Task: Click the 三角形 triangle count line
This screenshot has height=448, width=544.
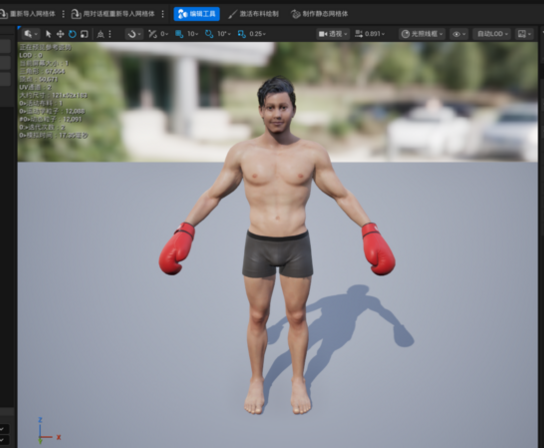Action: point(42,71)
